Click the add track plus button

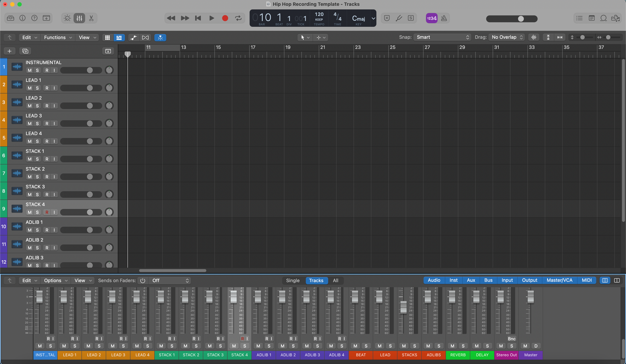(9, 51)
